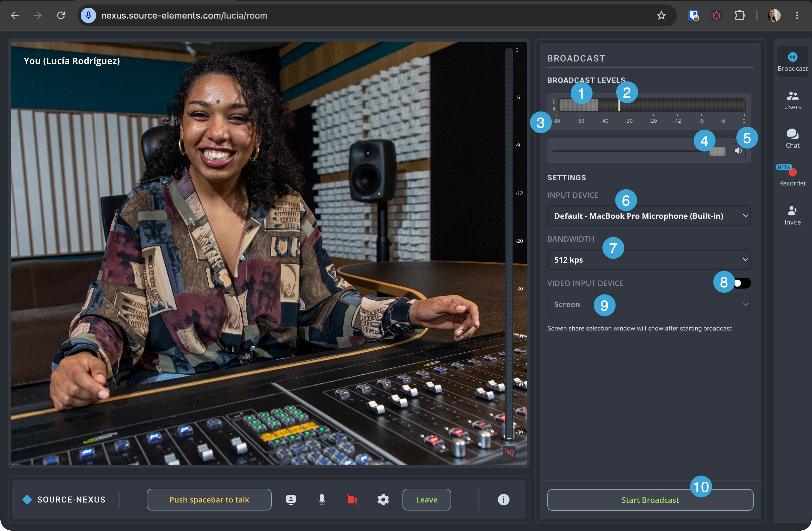Toggle the Video Input Device switch

pos(742,283)
